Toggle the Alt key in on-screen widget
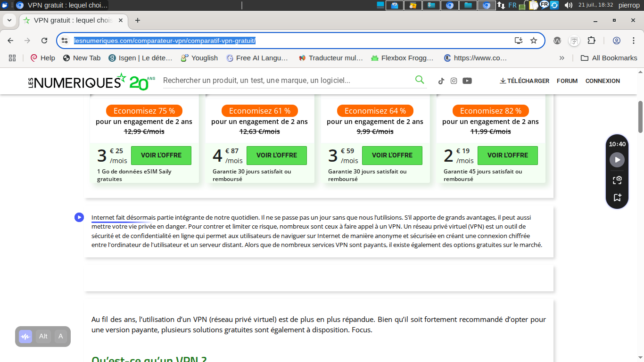 click(x=43, y=337)
